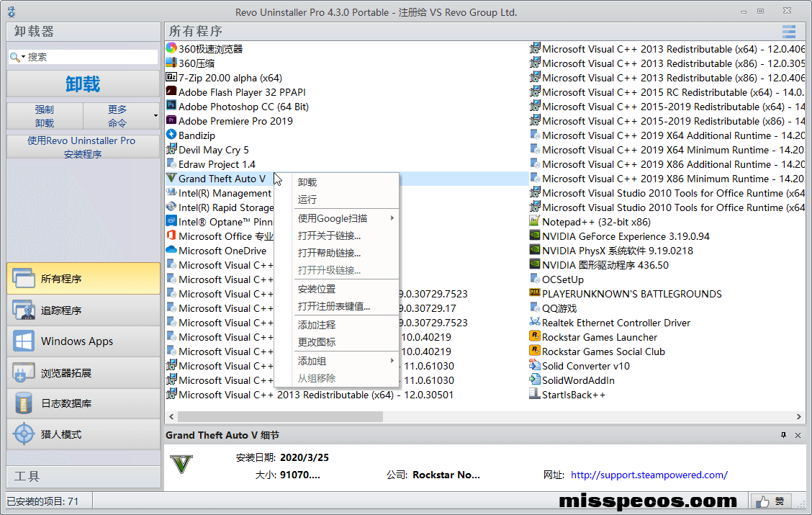
Task: Open the search options dropdown arrow
Action: pyautogui.click(x=23, y=57)
